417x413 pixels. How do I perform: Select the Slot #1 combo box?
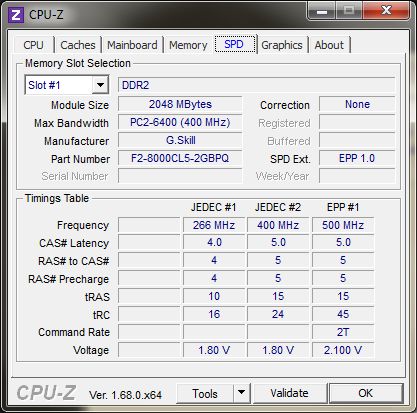(x=67, y=85)
